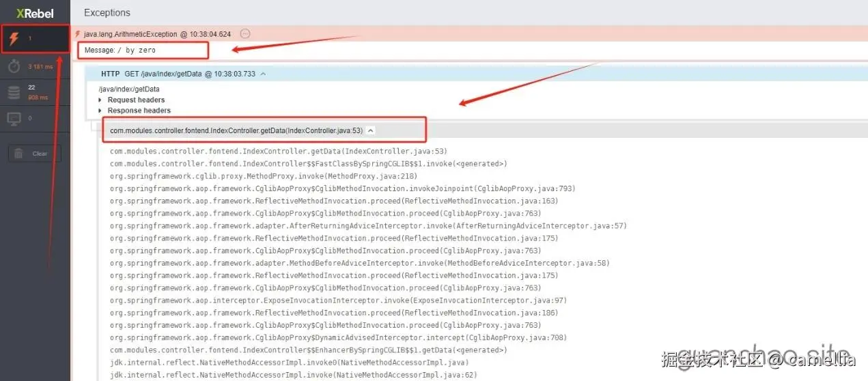
Task: Select the MethodBeforeAdviceInterceptor.invoke stack line
Action: 359,263
